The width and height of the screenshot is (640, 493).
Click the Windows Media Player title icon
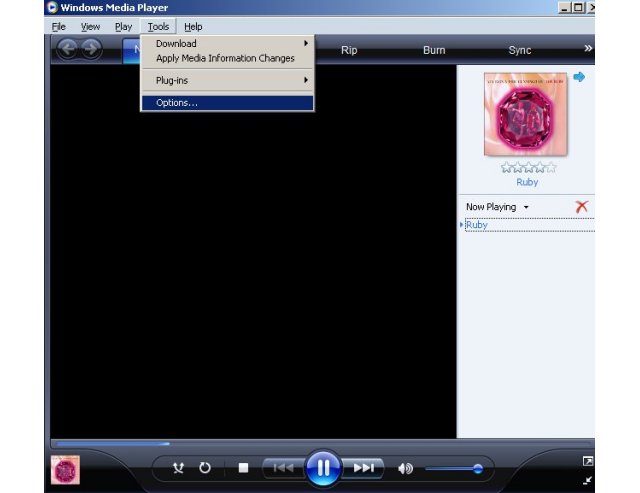[x=52, y=7]
